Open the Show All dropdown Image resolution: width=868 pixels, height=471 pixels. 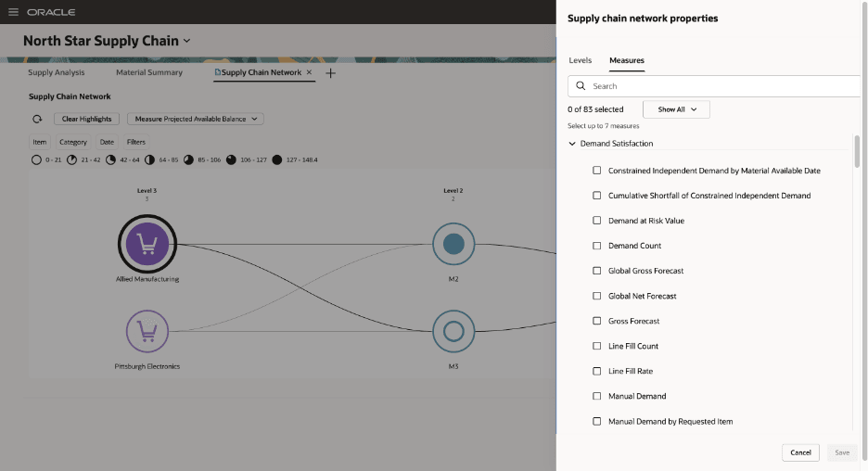(676, 109)
